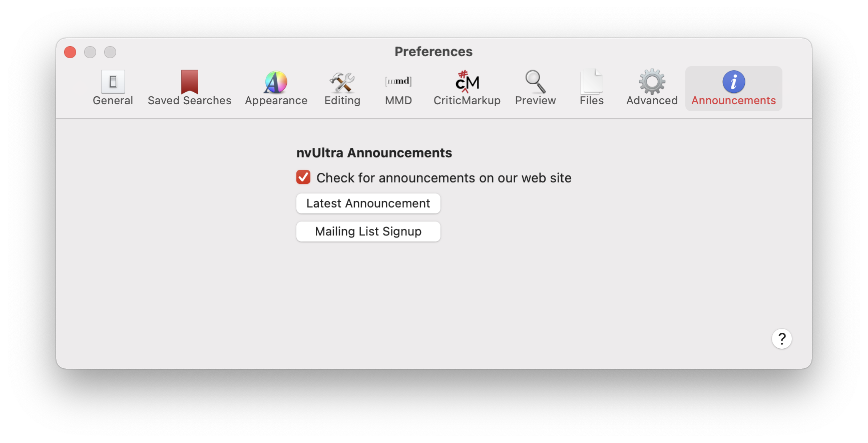Switch to the Editing tools pane
Viewport: 868px width, 443px height.
342,88
